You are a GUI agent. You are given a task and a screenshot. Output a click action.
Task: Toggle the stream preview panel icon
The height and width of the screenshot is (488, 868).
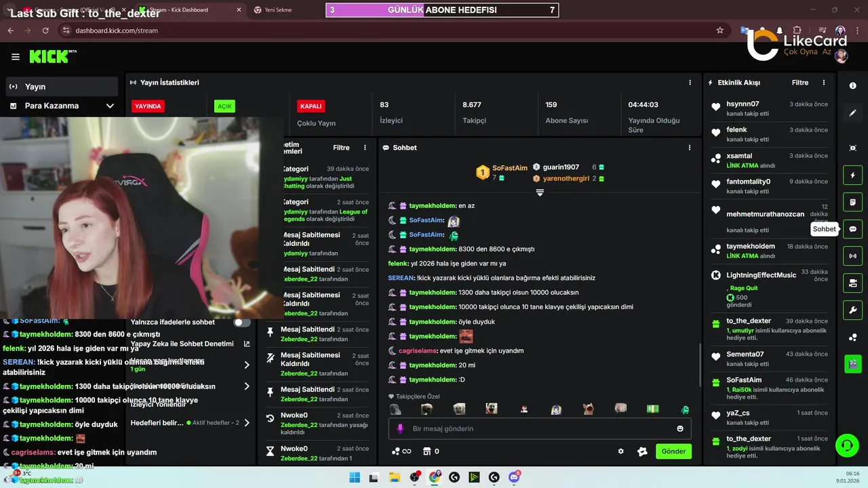[853, 283]
